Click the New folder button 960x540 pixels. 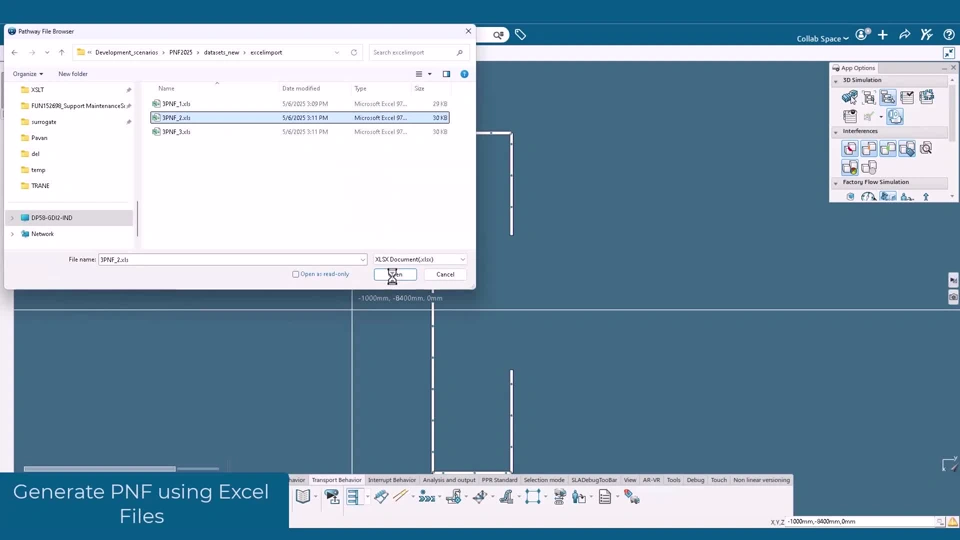point(73,74)
